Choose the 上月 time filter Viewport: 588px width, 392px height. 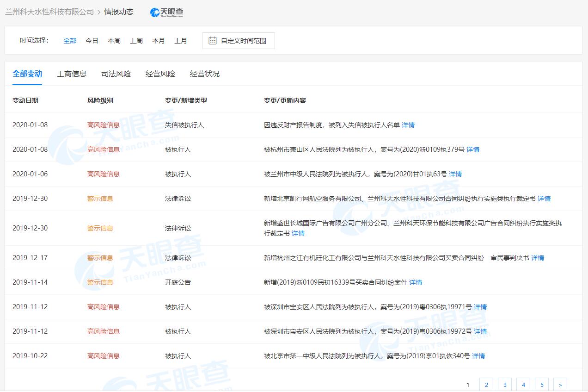point(181,41)
